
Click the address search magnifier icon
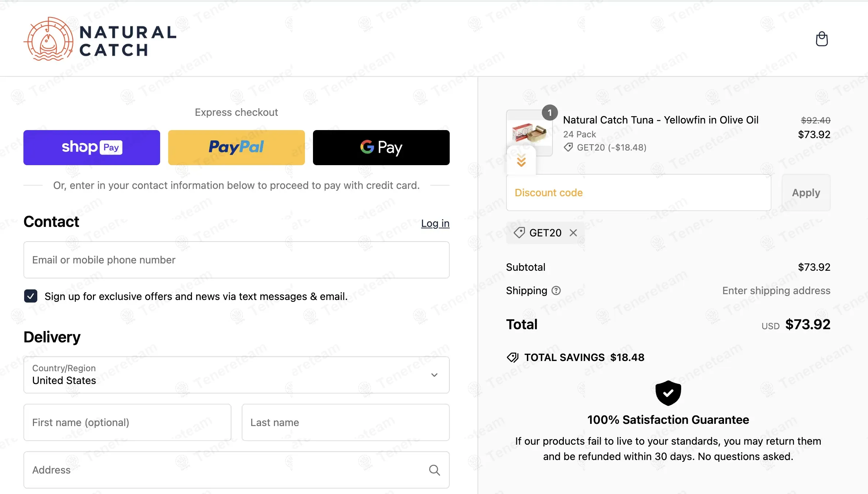click(x=434, y=470)
